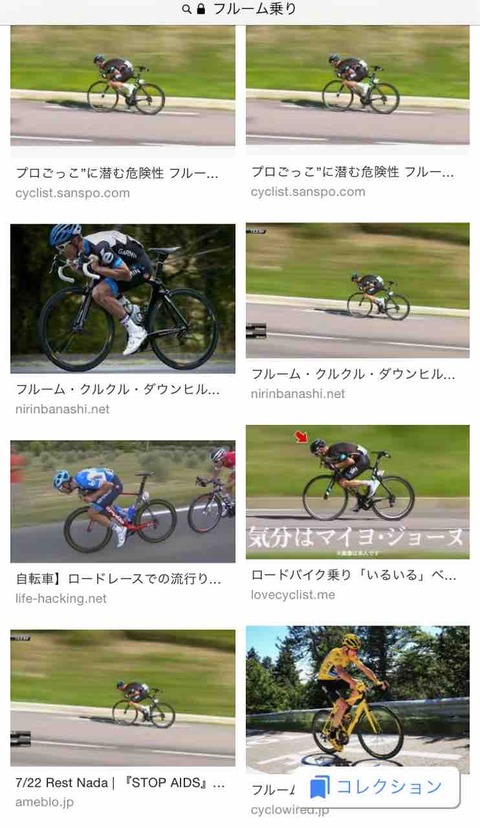Open first cyclist.sanspo.com image thumbnail
Image resolution: width=480 pixels, height=828 pixels.
[x=123, y=86]
